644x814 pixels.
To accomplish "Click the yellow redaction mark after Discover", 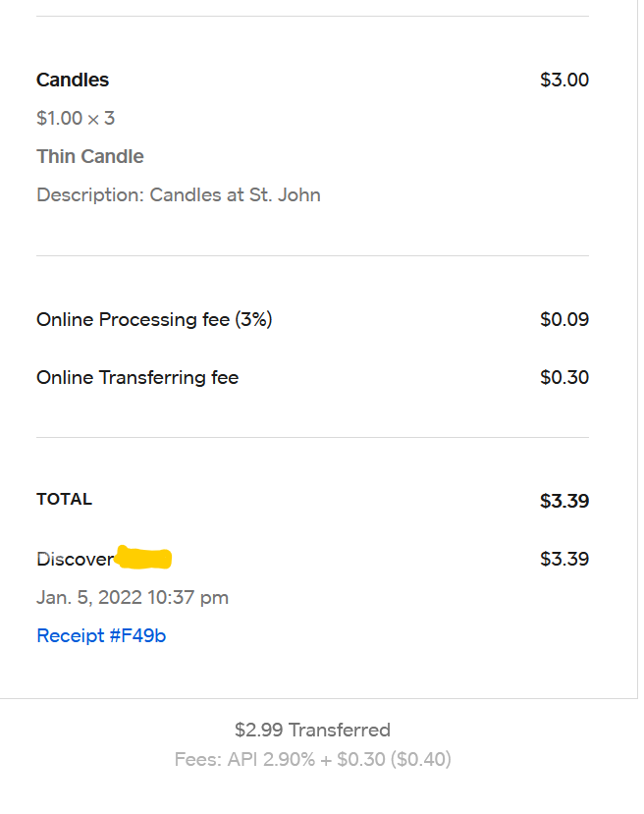I will (143, 559).
